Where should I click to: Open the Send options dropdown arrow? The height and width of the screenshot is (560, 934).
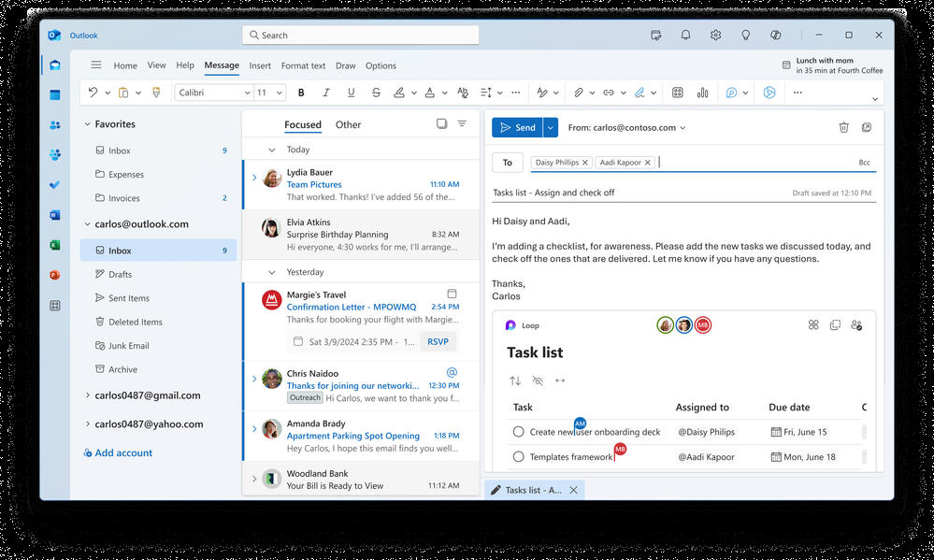point(551,127)
